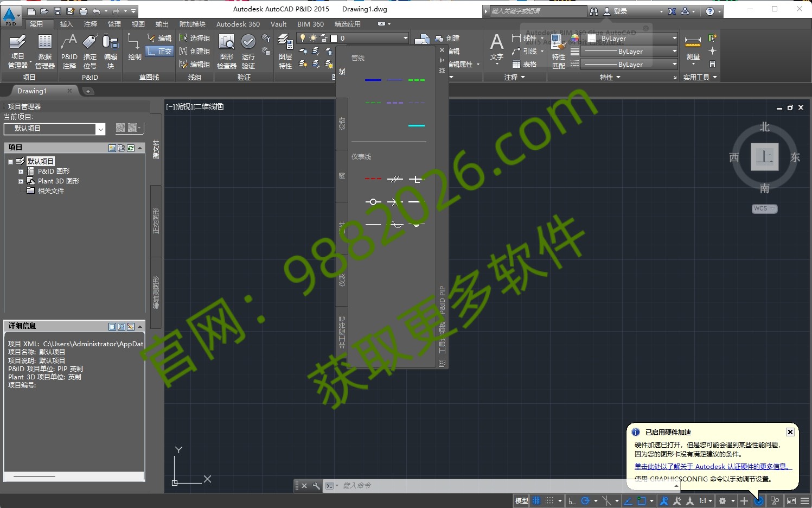Image resolution: width=812 pixels, height=508 pixels.
Task: Open the 项目管理器 project manager tool
Action: point(17,52)
